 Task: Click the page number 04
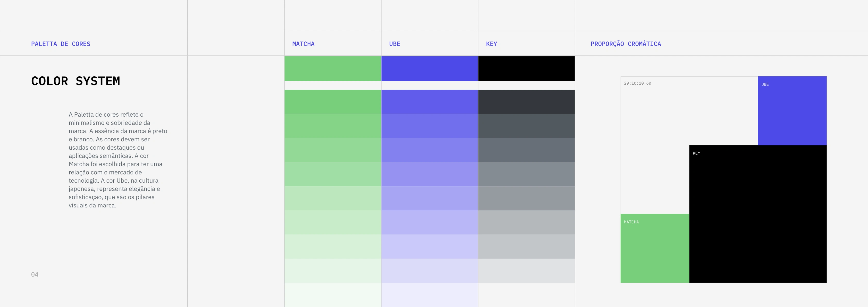pyautogui.click(x=35, y=274)
